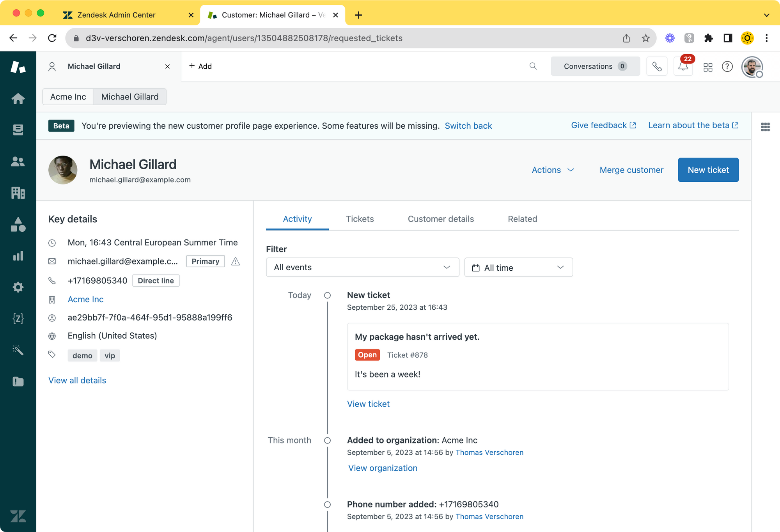Click the email warning triangle icon
780x532 pixels.
(235, 261)
